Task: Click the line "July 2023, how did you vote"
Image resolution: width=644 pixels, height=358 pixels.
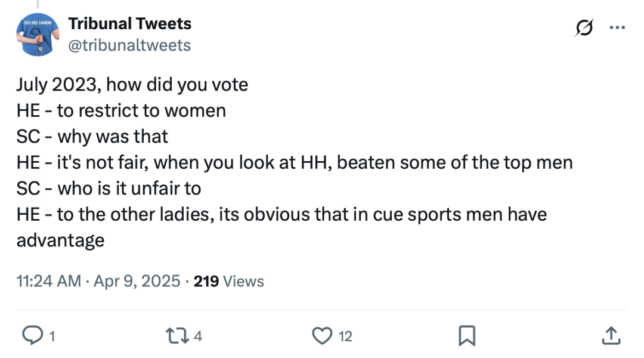Action: pos(132,85)
